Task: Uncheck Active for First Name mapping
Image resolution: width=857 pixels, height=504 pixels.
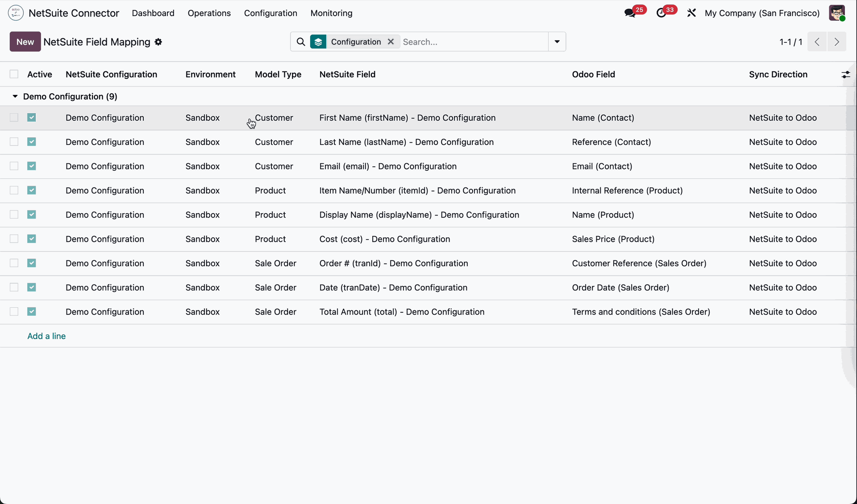Action: coord(32,118)
